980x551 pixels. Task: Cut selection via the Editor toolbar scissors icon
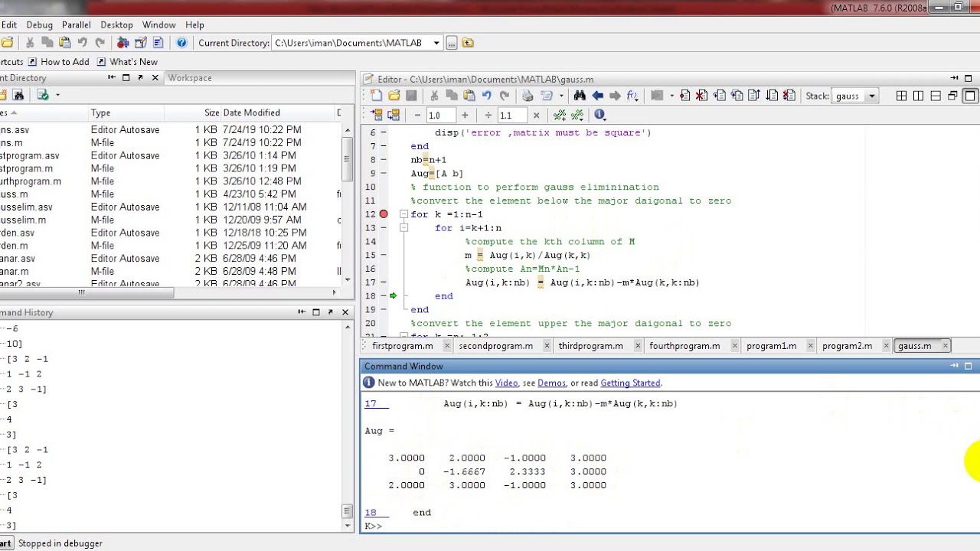pyautogui.click(x=434, y=96)
